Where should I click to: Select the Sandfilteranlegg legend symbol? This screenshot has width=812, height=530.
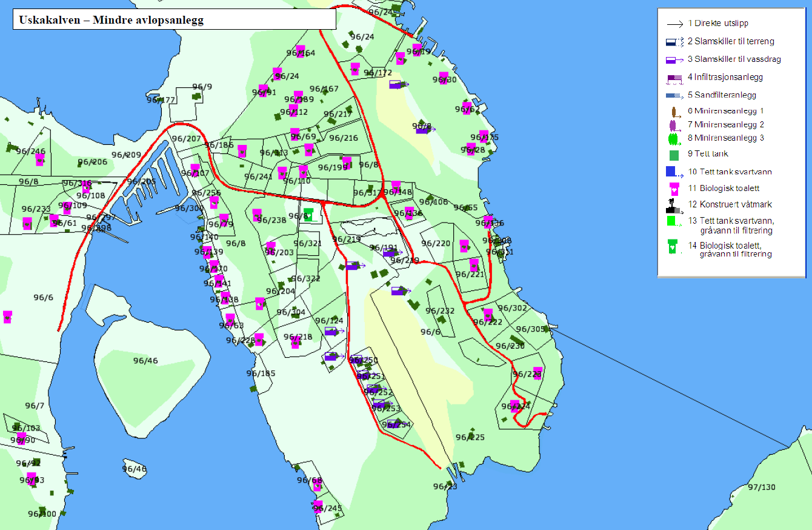(x=674, y=95)
